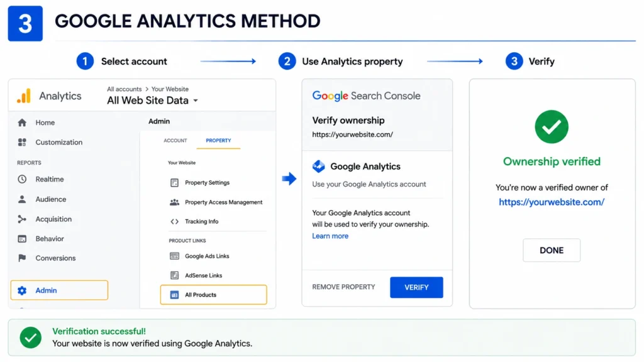Open Tracking Info
Image resolution: width=644 pixels, height=362 pixels.
pyautogui.click(x=201, y=221)
